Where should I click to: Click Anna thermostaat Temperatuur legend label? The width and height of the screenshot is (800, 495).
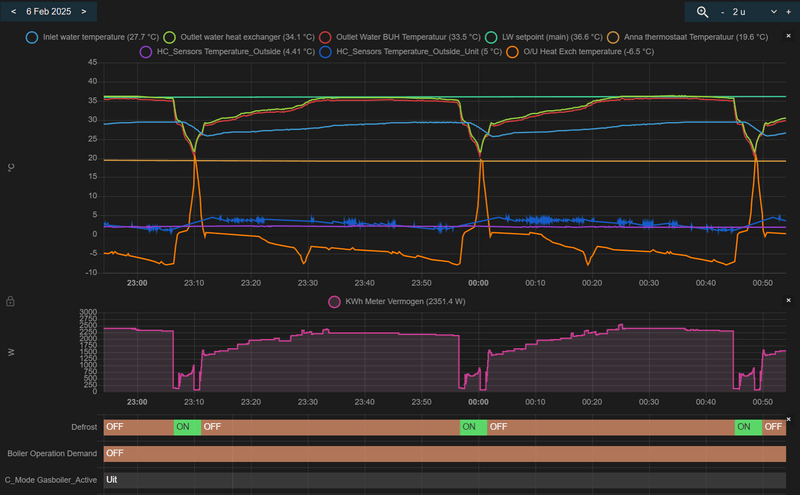coord(696,37)
